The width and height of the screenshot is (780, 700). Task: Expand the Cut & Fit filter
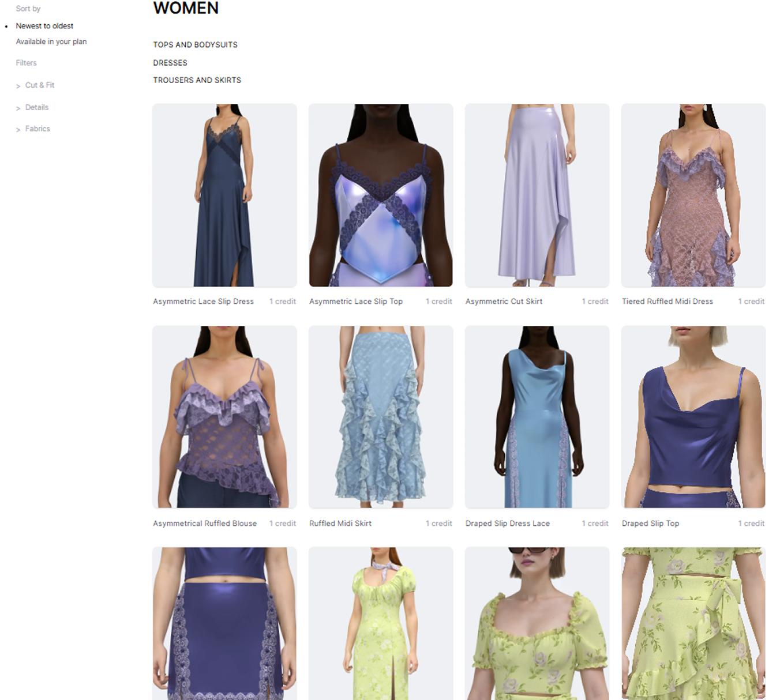tap(39, 85)
